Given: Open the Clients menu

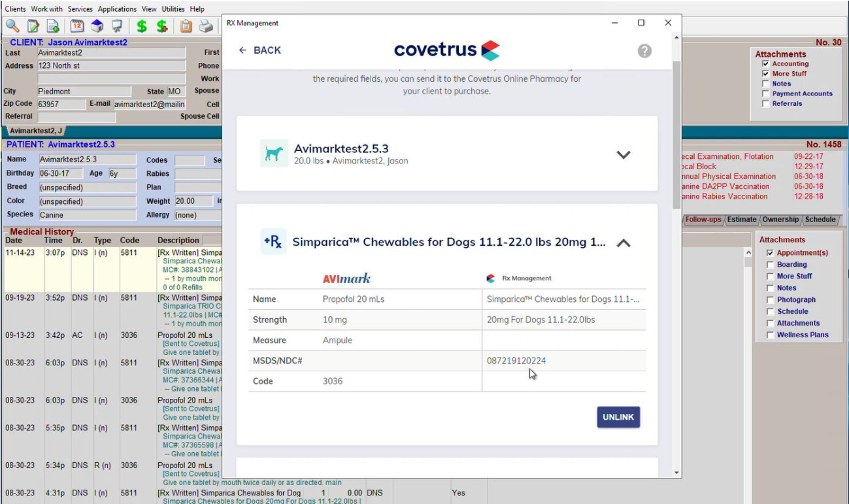Looking at the screenshot, I should (x=16, y=9).
